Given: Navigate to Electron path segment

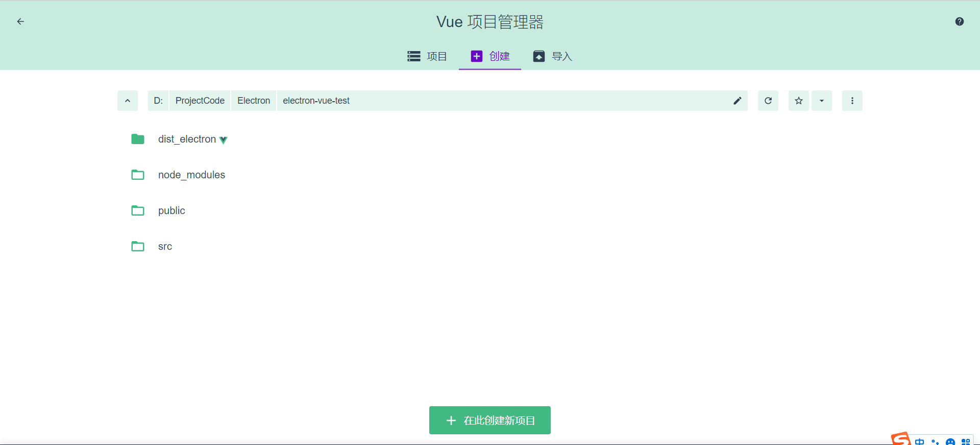Looking at the screenshot, I should 254,101.
